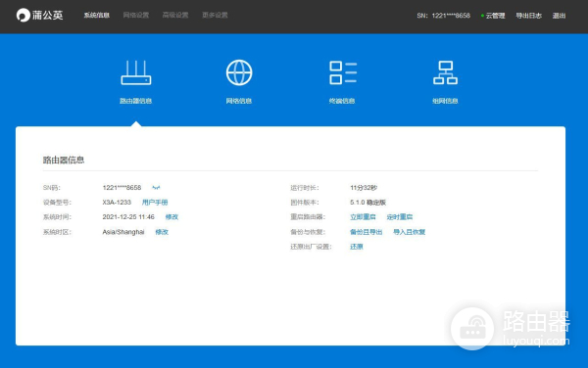The image size is (588, 368).
Task: Open the 组网信息 network topology icon
Action: pyautogui.click(x=445, y=81)
